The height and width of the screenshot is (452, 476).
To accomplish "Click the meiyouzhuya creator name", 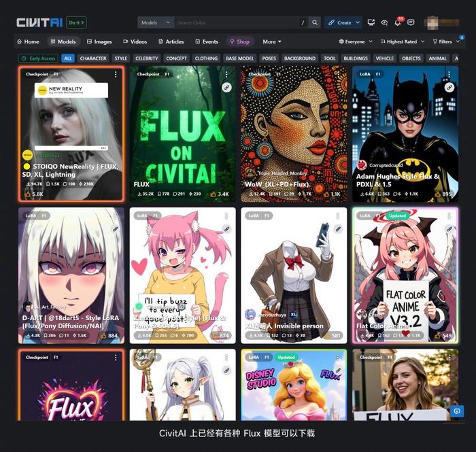I will pos(272,315).
